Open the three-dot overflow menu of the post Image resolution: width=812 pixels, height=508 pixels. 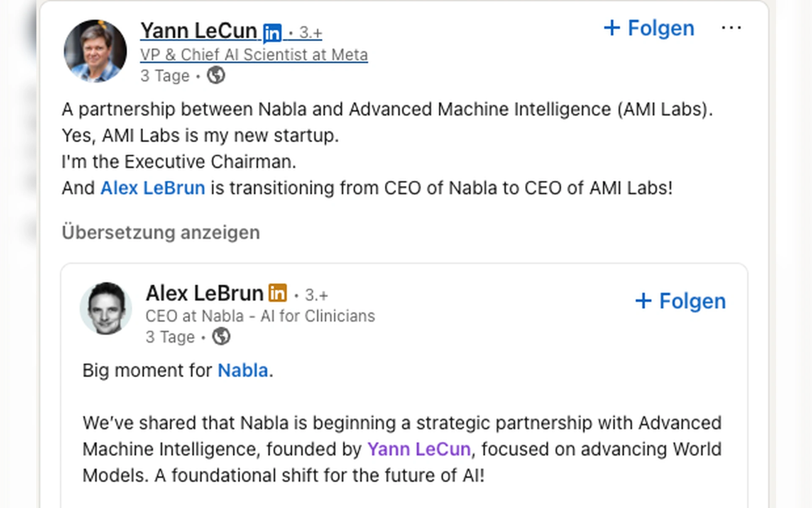point(731,28)
